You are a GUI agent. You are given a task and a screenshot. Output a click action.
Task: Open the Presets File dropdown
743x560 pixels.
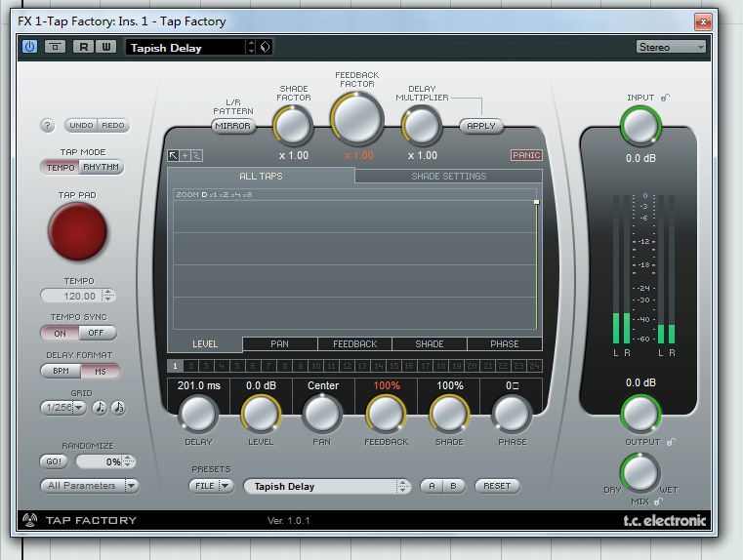coord(211,486)
